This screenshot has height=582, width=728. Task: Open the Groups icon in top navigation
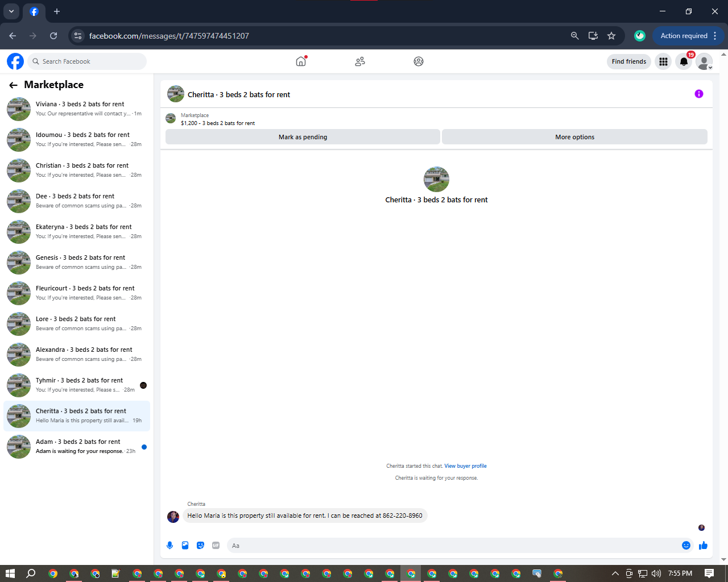click(419, 61)
